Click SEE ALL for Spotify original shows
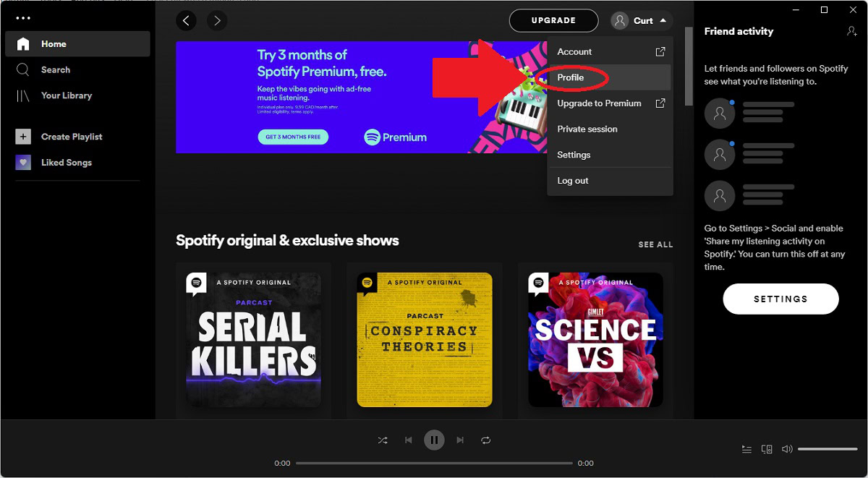Image resolution: width=868 pixels, height=478 pixels. [655, 244]
